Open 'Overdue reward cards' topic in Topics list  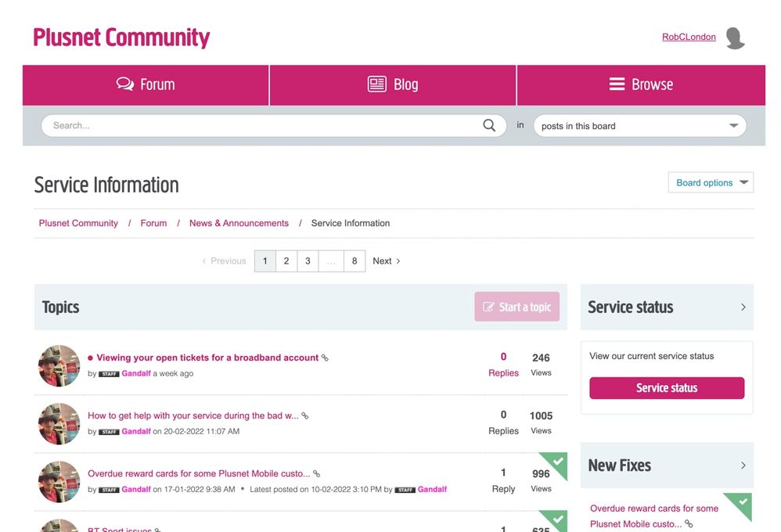pyautogui.click(x=199, y=474)
